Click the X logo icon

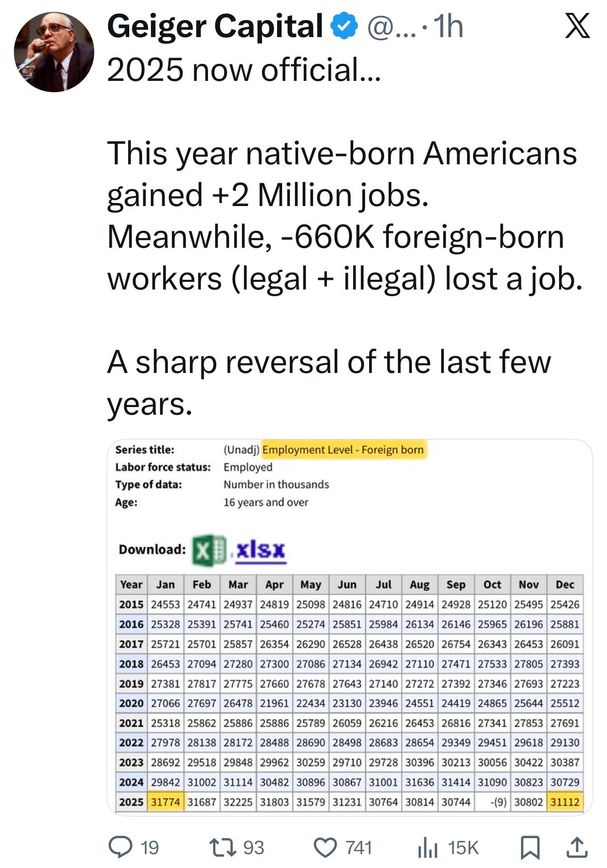[578, 26]
